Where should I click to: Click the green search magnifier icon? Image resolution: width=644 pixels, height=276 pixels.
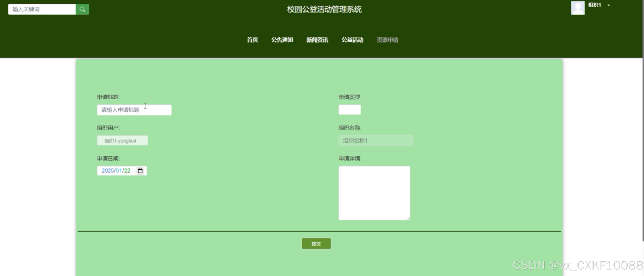(x=82, y=9)
